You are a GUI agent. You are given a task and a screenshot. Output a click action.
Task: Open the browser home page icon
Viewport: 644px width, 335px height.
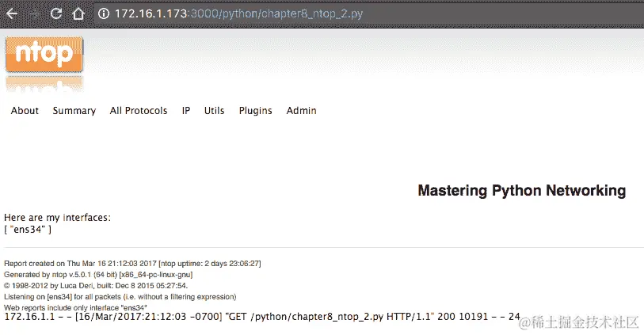(78, 13)
